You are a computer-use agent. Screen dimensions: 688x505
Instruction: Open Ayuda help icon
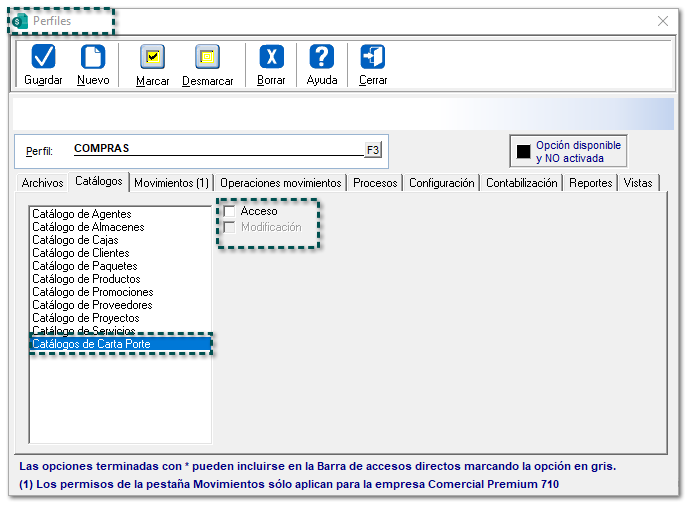(321, 58)
